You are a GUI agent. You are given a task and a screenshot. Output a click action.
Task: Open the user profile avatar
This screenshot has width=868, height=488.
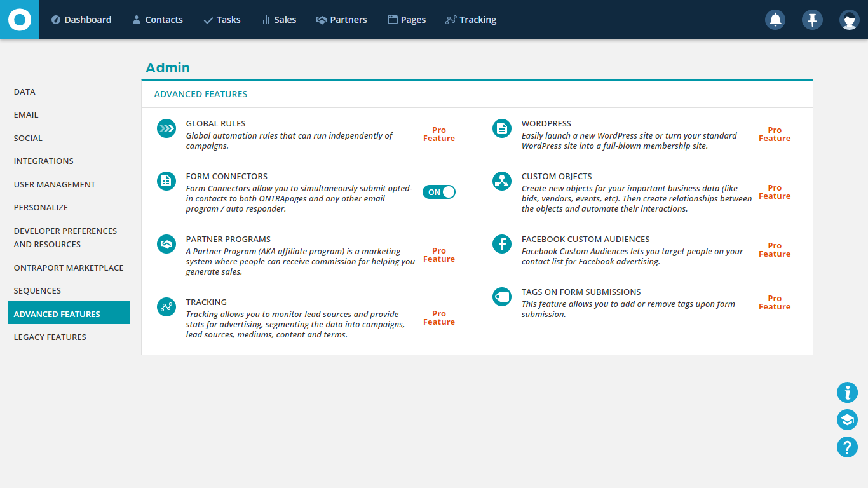849,20
